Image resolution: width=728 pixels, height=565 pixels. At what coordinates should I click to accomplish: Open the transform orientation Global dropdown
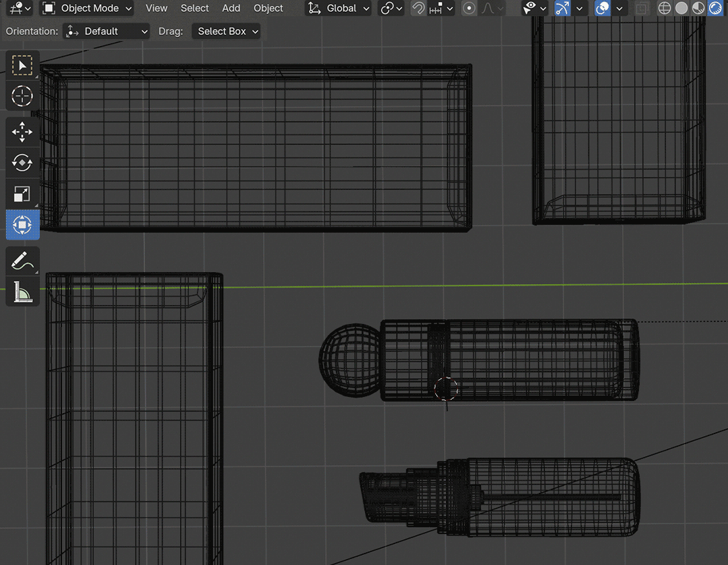point(338,8)
